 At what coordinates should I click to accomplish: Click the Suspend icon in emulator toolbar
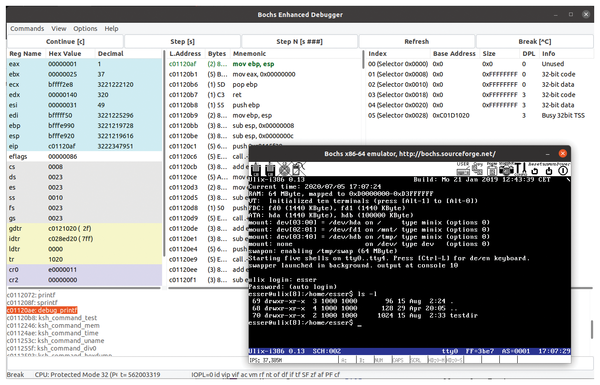click(549, 169)
